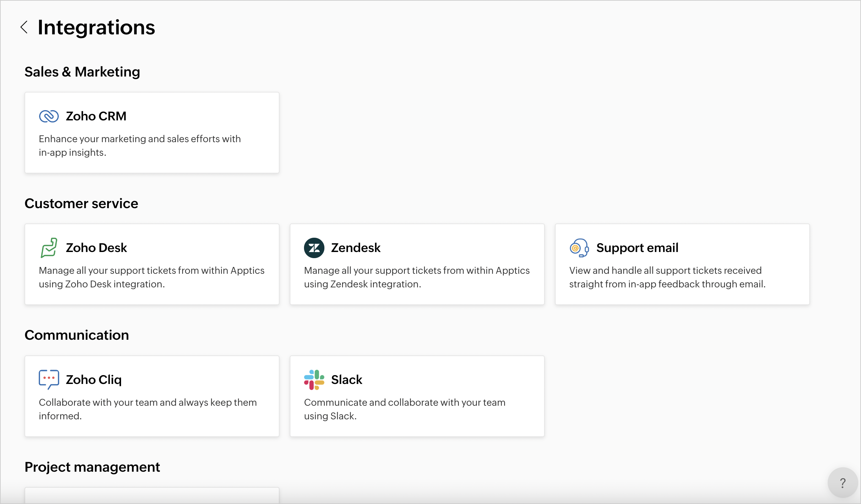The height and width of the screenshot is (504, 861).
Task: Click the Slack card description text
Action: pos(404,409)
